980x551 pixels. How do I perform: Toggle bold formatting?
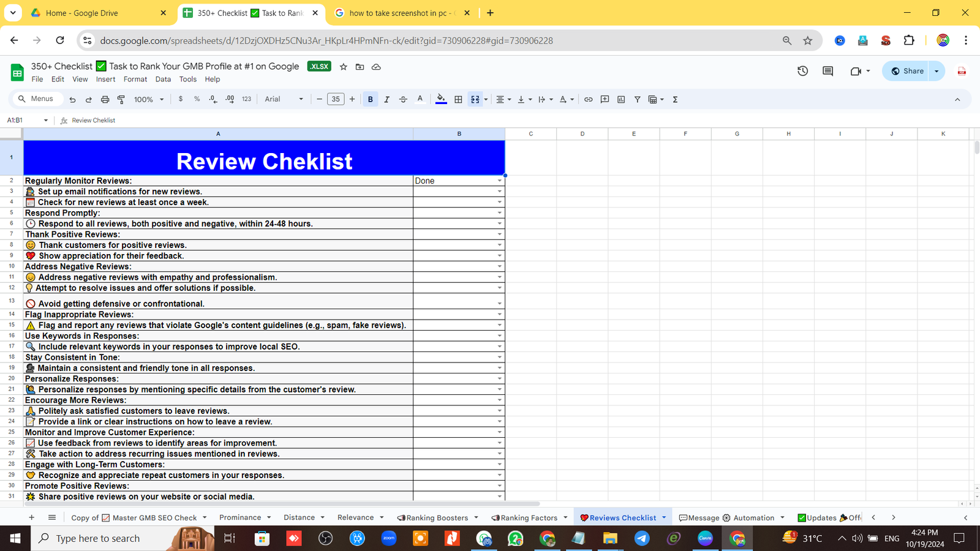pos(370,99)
